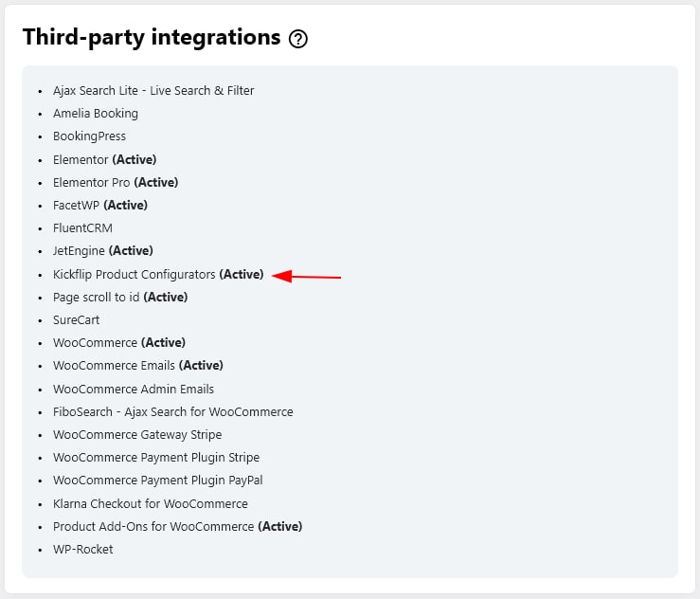Click Elementor (Active) entry
Screen dimensions: 700x599
(x=104, y=159)
